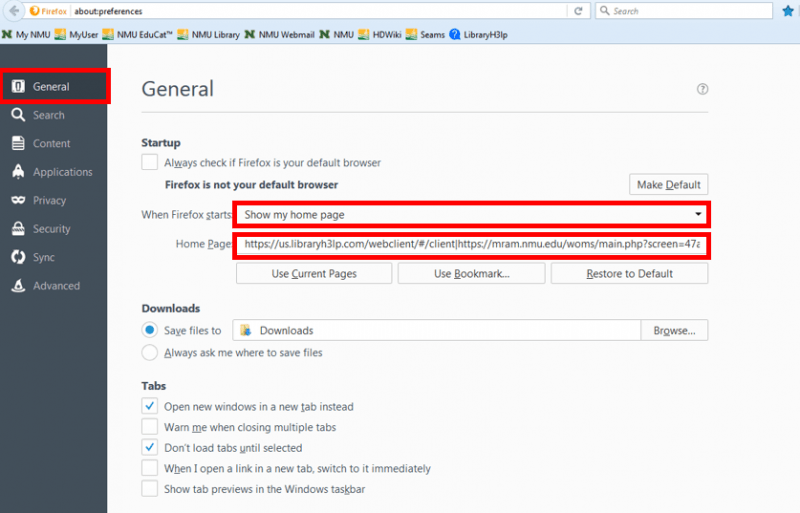Open LibraryH3lp bookmark
The height and width of the screenshot is (513, 800).
point(479,35)
